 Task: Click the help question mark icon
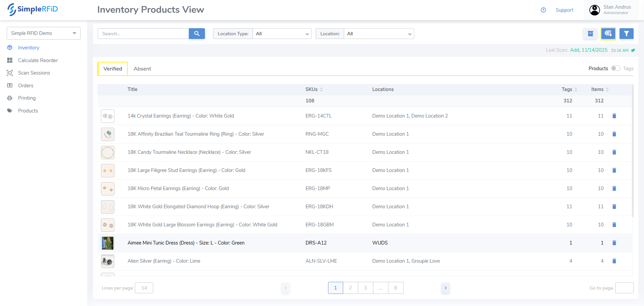pyautogui.click(x=543, y=10)
